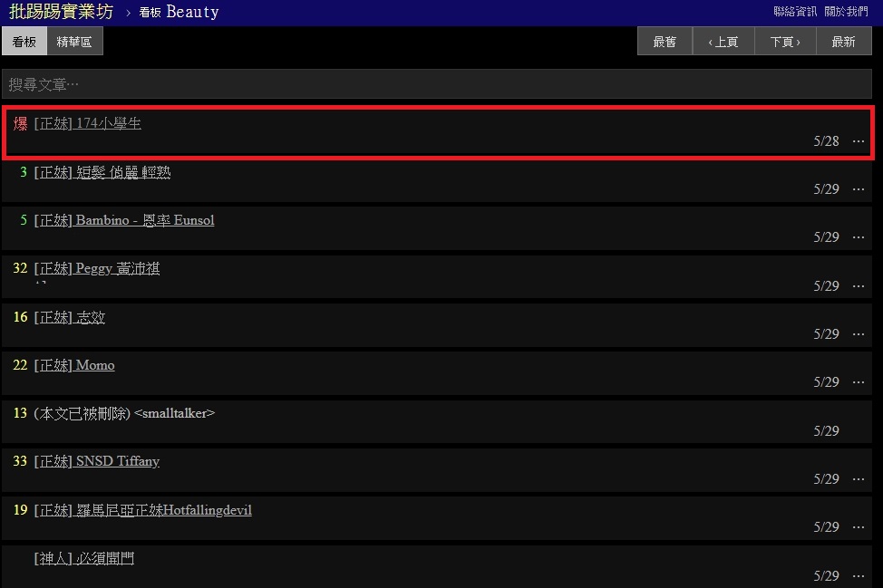883x588 pixels.
Task: Go to next page with 下頁›
Action: pyautogui.click(x=785, y=42)
